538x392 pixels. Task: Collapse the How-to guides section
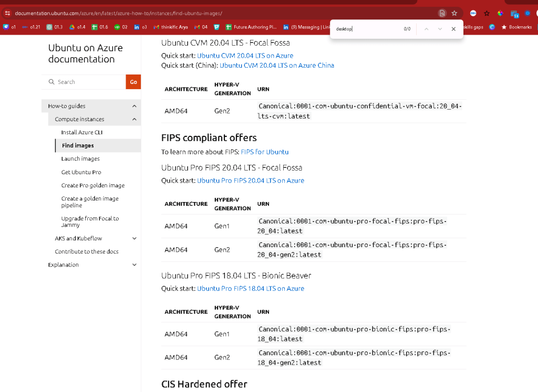coord(134,106)
